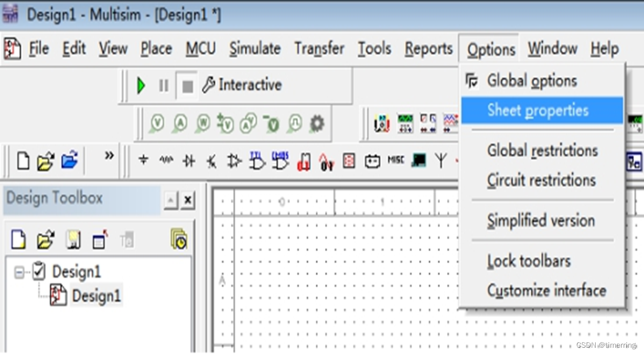
Task: Open Interactive simulation settings
Action: coord(242,85)
